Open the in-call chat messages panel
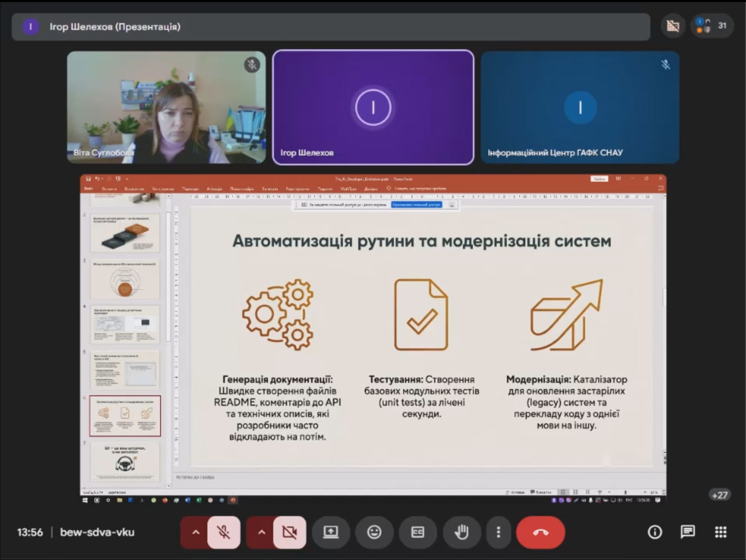Image resolution: width=746 pixels, height=560 pixels. (687, 532)
